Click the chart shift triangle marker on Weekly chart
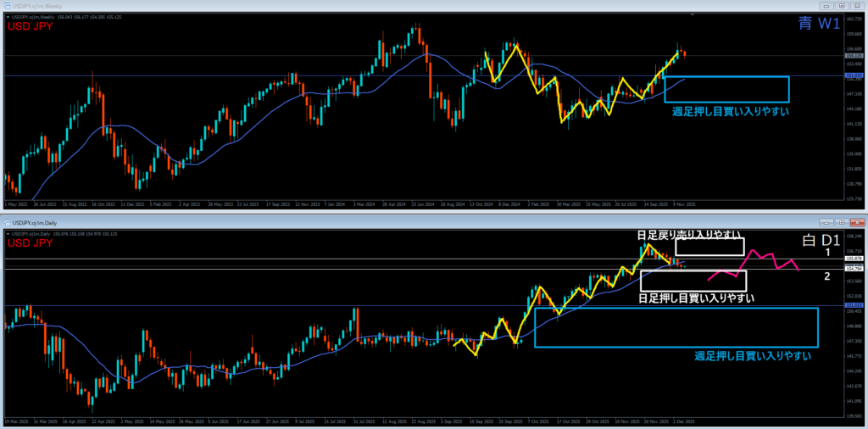This screenshot has height=429, width=868. (692, 15)
